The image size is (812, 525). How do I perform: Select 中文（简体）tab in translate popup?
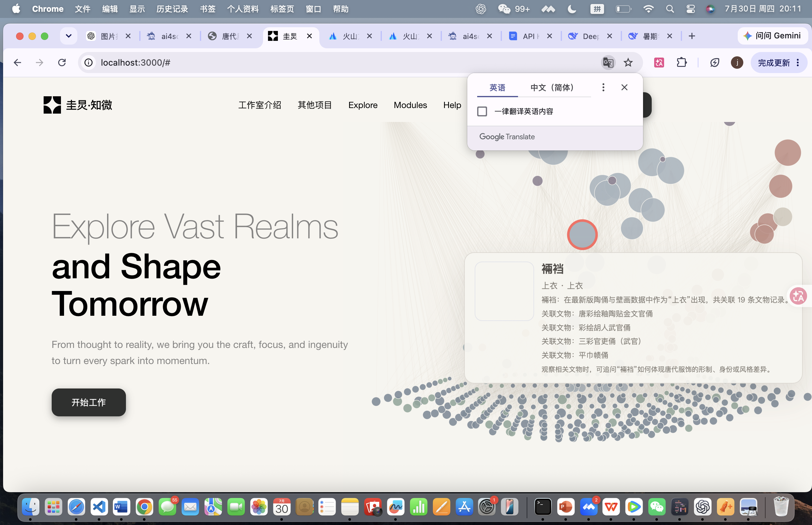click(x=554, y=88)
